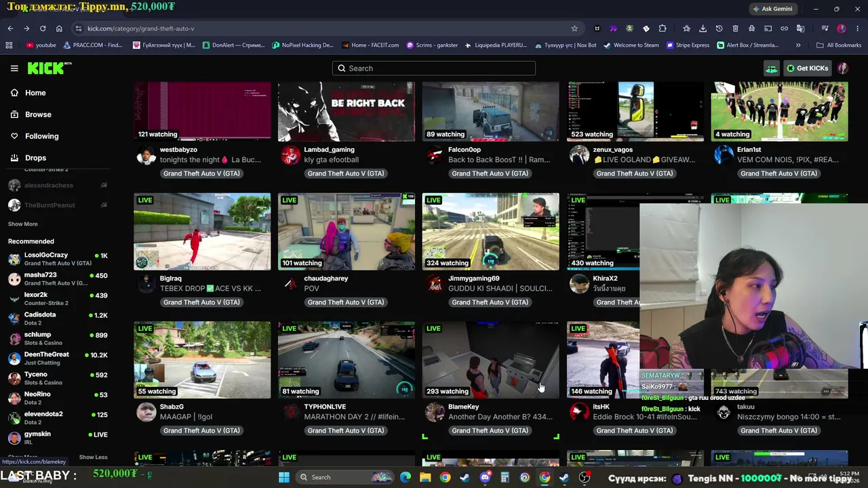Open masha723 recommended channel
868x488 pixels.
pyautogui.click(x=58, y=279)
